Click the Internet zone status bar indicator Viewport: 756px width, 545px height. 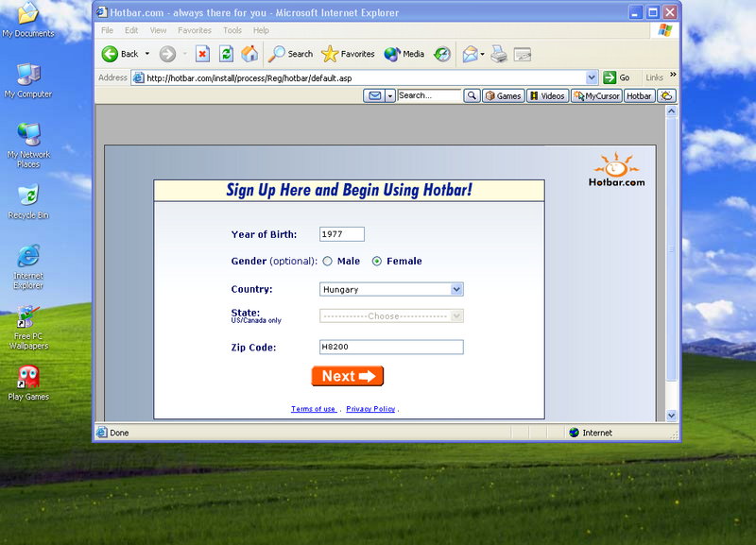pyautogui.click(x=592, y=433)
